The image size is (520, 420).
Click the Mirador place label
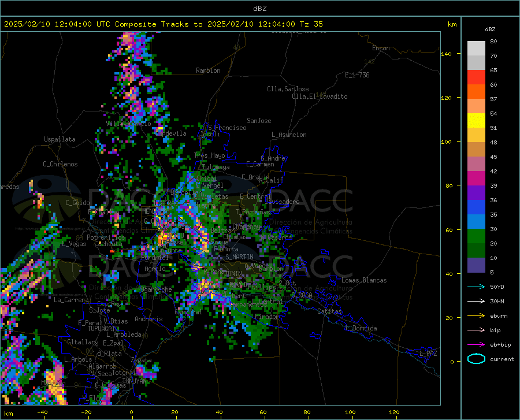(x=267, y=317)
